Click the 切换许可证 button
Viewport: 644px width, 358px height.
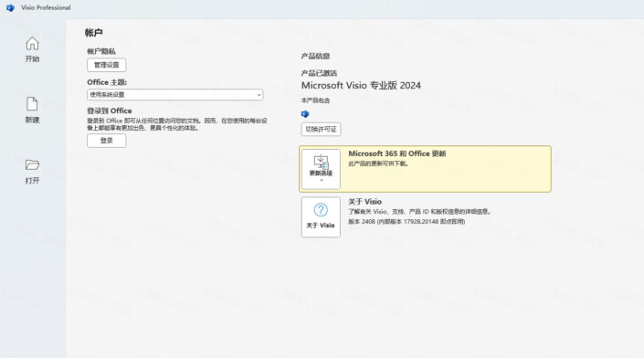(321, 129)
